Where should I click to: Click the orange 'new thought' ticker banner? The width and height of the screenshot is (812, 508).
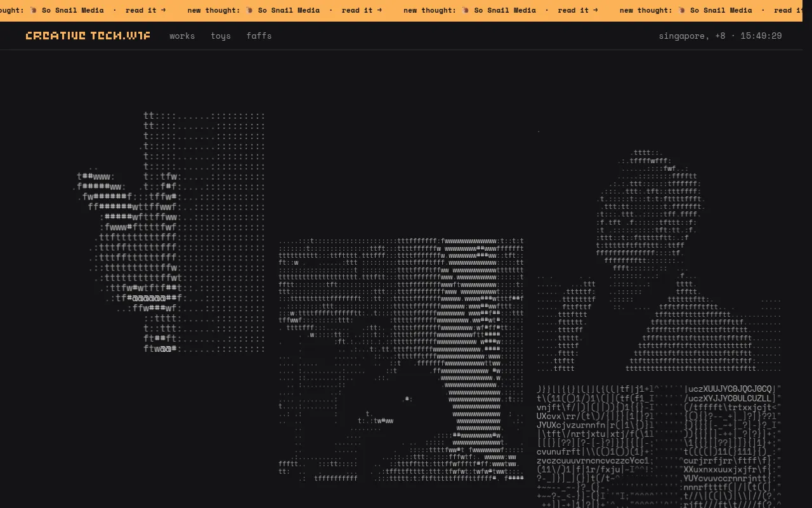402,10
